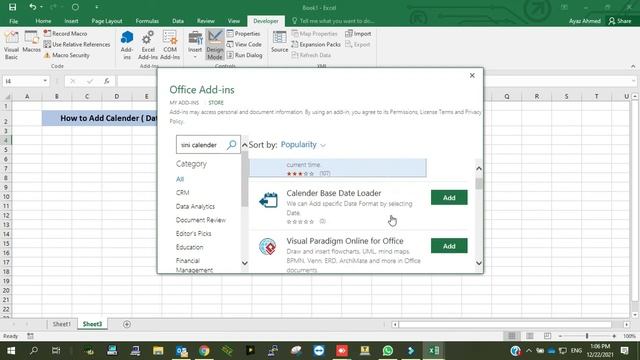Import XML data

[358, 33]
